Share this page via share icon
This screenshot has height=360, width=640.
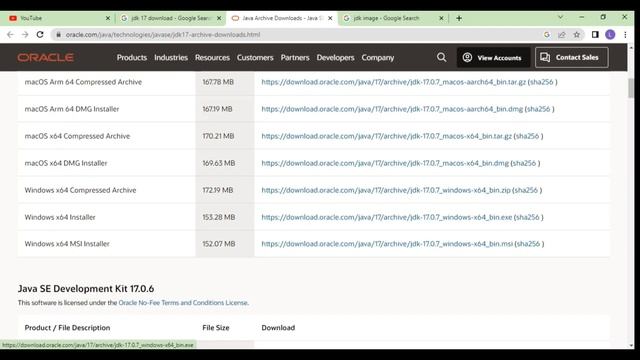562,35
